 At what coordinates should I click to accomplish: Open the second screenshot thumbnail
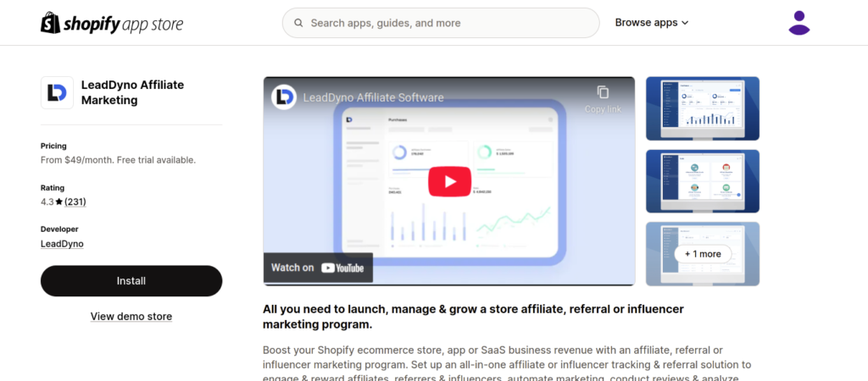pyautogui.click(x=703, y=181)
